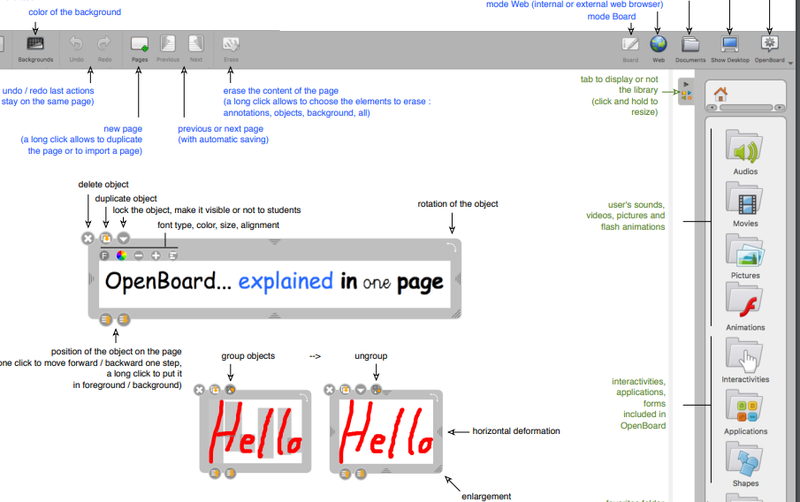Switch to Board mode
The height and width of the screenshot is (502, 800).
coord(630,49)
